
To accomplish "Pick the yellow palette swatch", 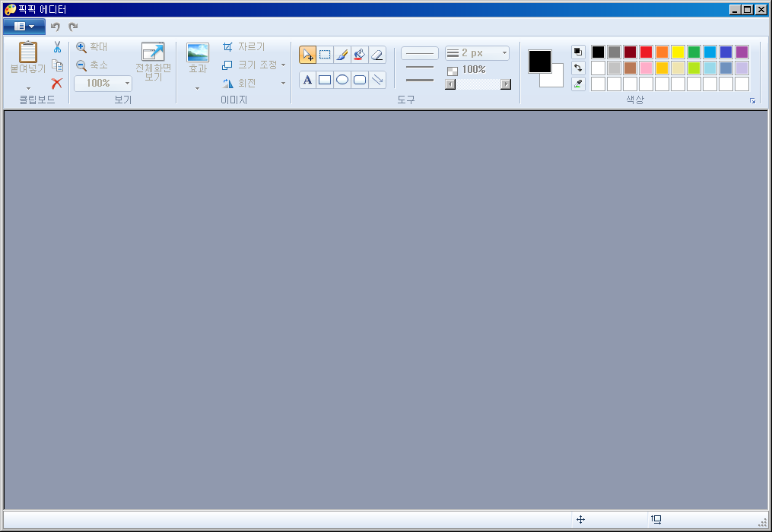I will [678, 52].
